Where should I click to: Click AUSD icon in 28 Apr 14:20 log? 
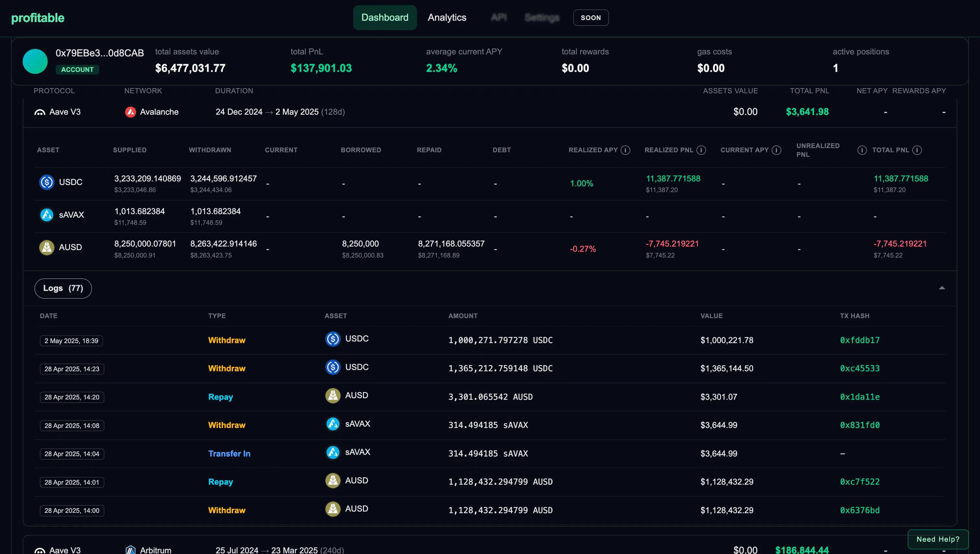(333, 395)
